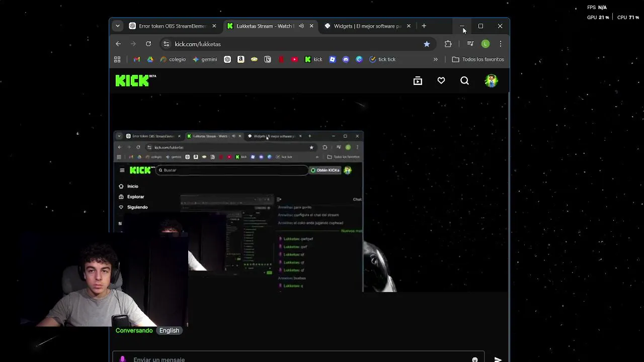
Task: Open the tick tick bookmark
Action: tap(382, 59)
